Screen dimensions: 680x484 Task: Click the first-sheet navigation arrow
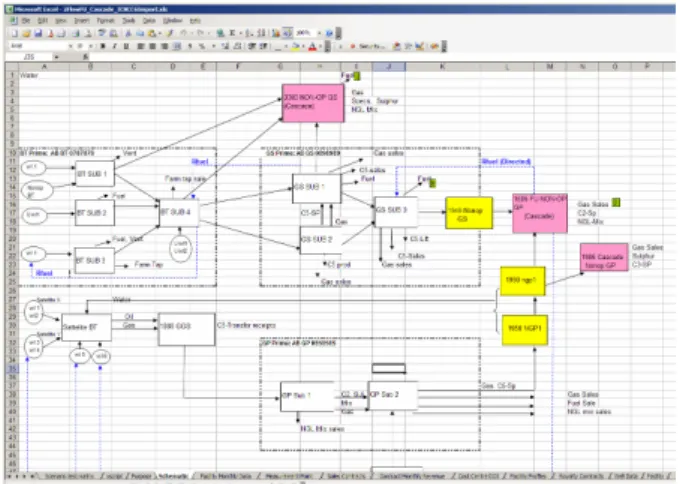10,476
